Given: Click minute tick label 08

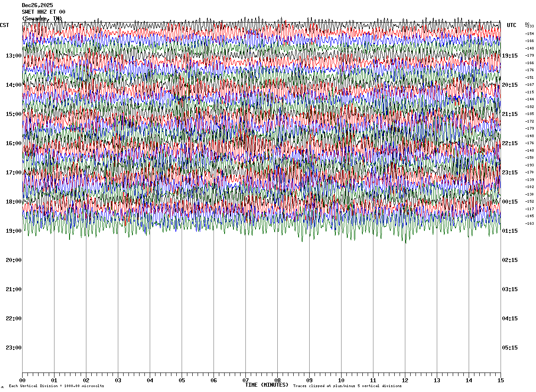Looking at the screenshot, I should click(x=277, y=380).
